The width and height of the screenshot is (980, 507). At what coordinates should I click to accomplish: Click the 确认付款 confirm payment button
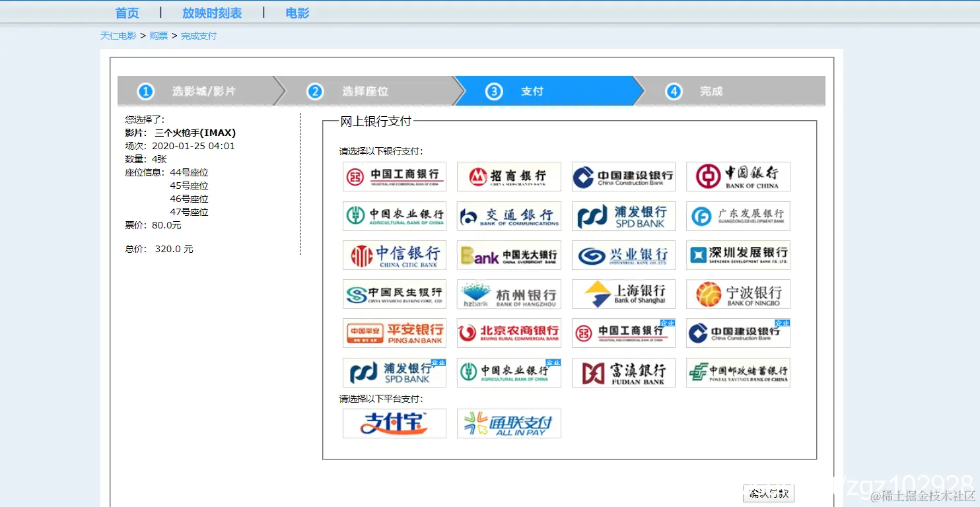tap(769, 493)
